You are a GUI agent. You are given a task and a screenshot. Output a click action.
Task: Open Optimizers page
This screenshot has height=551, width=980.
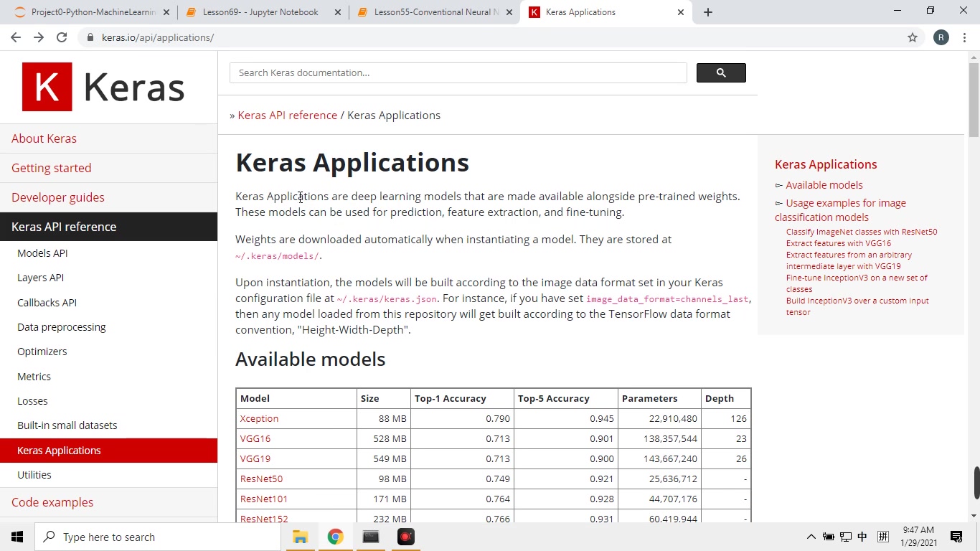pos(42,352)
